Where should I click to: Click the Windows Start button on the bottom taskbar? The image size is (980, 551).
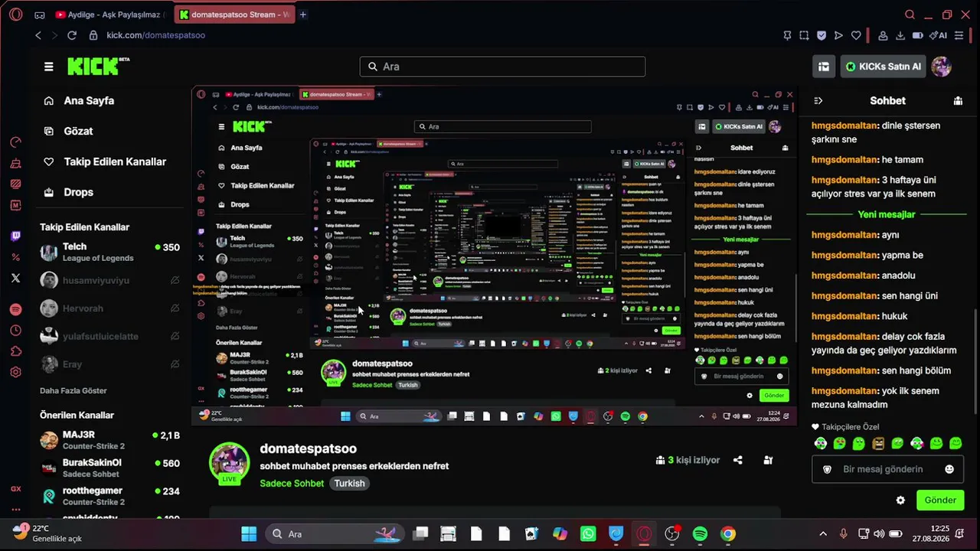coord(250,534)
